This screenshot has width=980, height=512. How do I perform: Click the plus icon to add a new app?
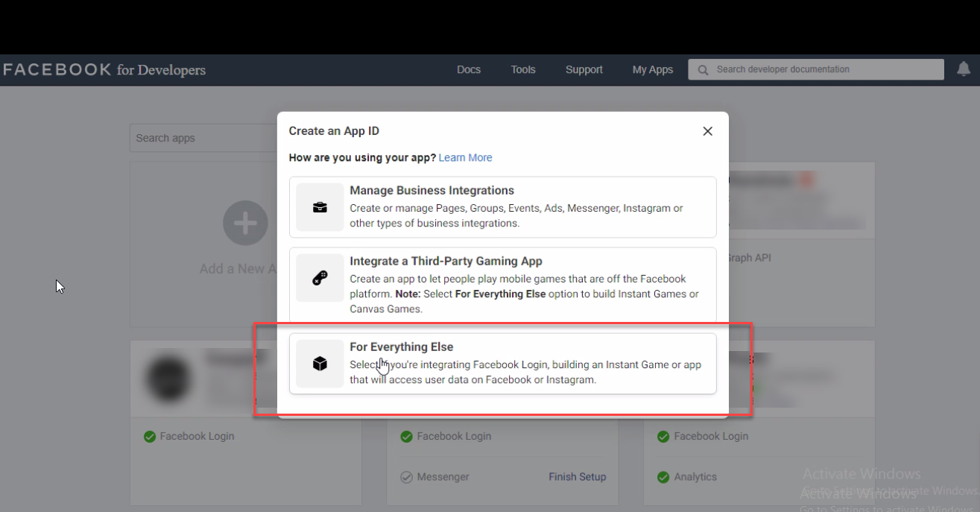pyautogui.click(x=245, y=223)
